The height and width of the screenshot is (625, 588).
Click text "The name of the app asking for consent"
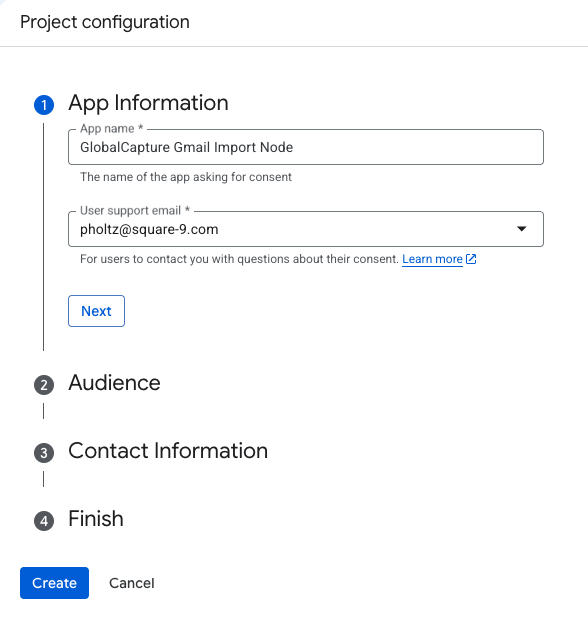[x=186, y=177]
